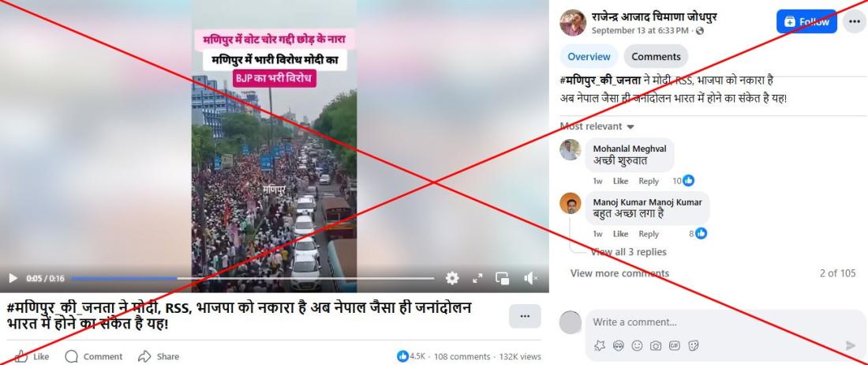The width and height of the screenshot is (868, 365).
Task: Attach a photo via camera icon
Action: (656, 345)
